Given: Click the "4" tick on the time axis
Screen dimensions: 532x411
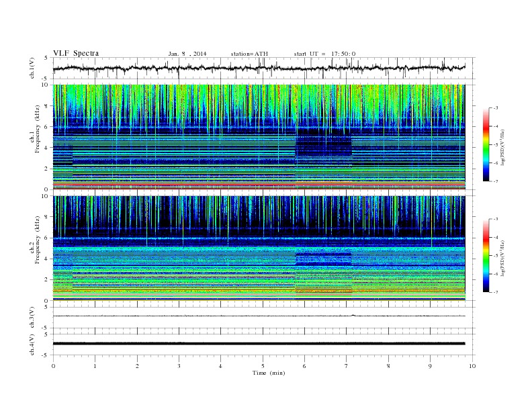Looking at the screenshot, I should pos(220,366).
